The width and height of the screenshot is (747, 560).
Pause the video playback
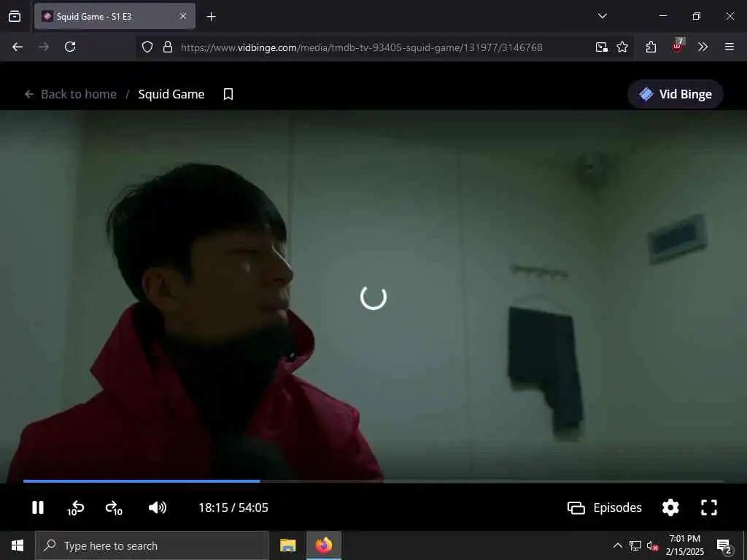pyautogui.click(x=38, y=507)
